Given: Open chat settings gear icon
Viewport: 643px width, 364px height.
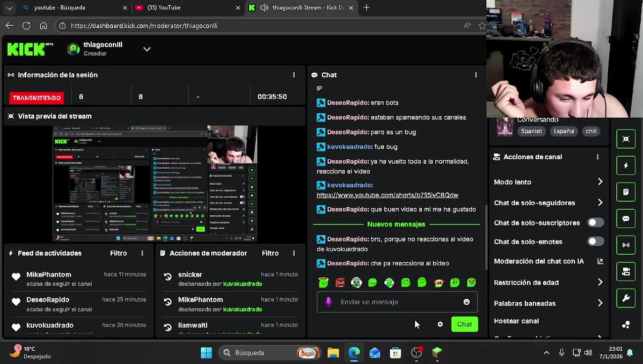Looking at the screenshot, I should pyautogui.click(x=440, y=324).
